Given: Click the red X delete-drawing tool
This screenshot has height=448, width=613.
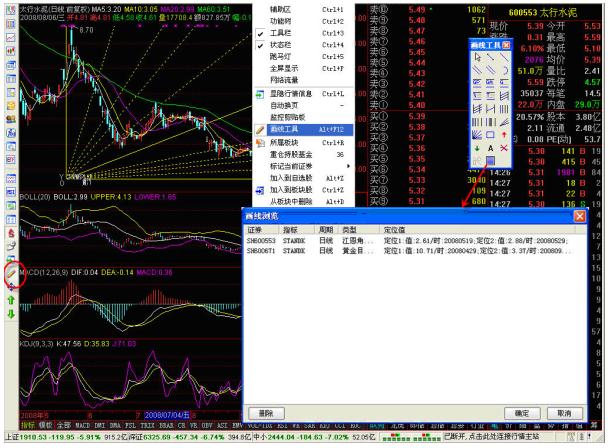Looking at the screenshot, I should pyautogui.click(x=504, y=148).
